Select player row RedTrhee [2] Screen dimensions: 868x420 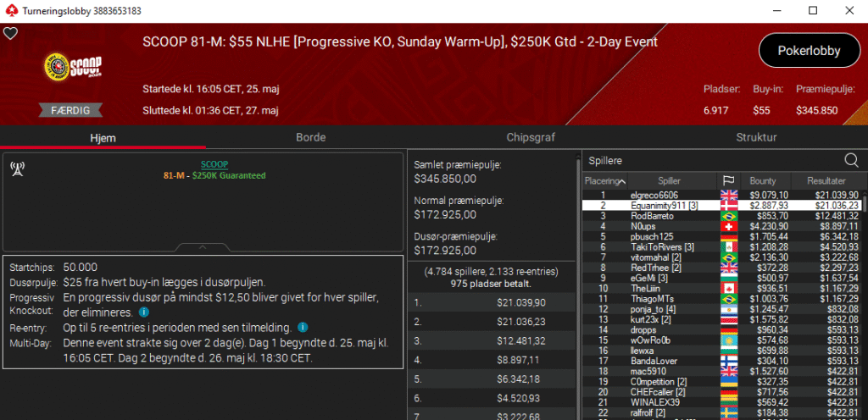coord(722,268)
